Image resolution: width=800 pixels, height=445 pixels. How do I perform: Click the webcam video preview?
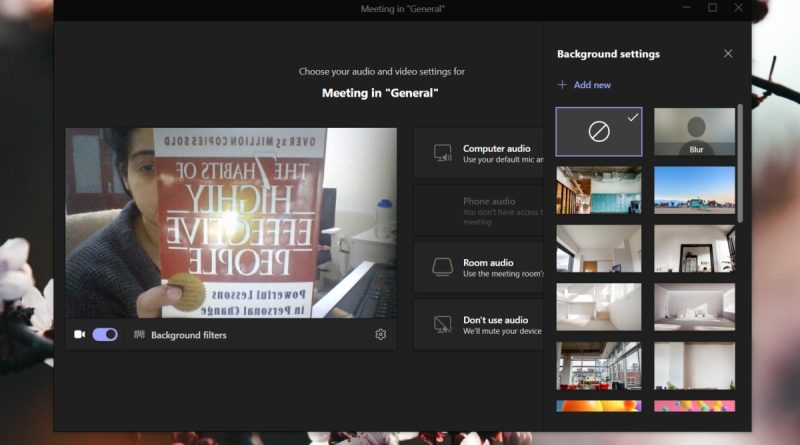tap(231, 223)
